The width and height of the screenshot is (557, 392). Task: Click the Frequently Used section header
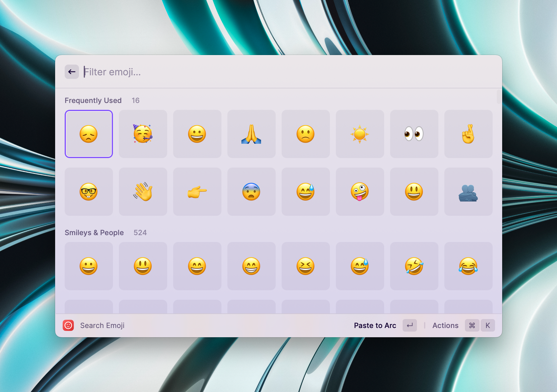click(x=93, y=101)
